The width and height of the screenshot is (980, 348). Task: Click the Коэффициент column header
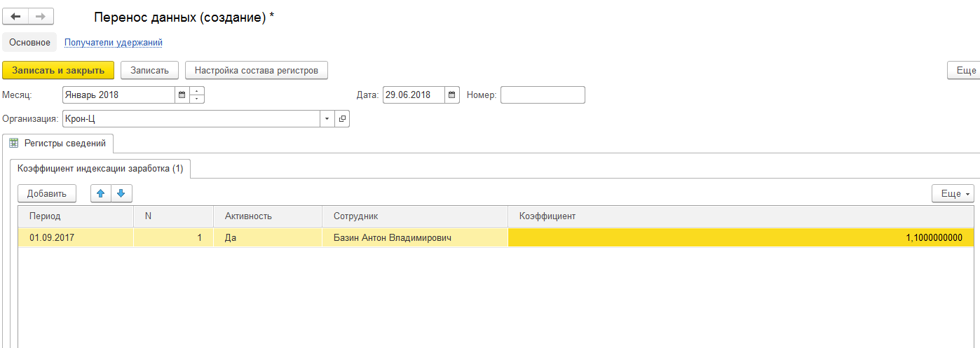[x=741, y=216]
